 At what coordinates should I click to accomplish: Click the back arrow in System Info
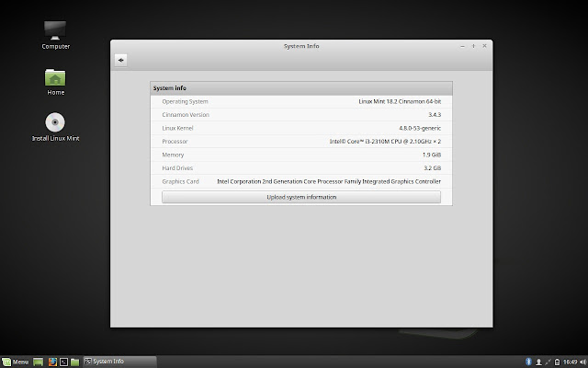120,60
